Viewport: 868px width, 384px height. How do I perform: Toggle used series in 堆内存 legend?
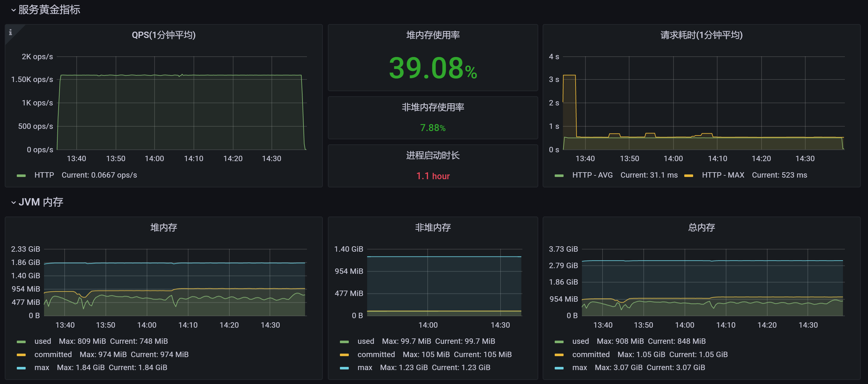43,341
